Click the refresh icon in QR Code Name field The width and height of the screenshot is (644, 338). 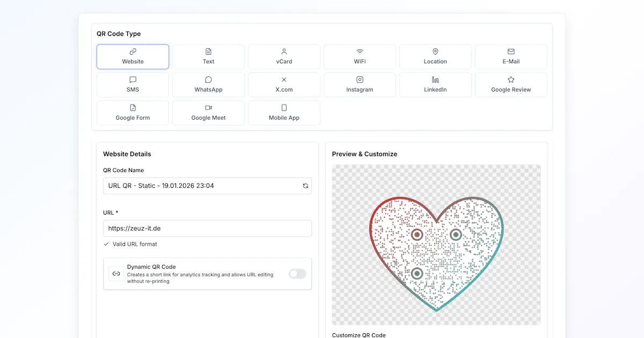click(x=305, y=186)
